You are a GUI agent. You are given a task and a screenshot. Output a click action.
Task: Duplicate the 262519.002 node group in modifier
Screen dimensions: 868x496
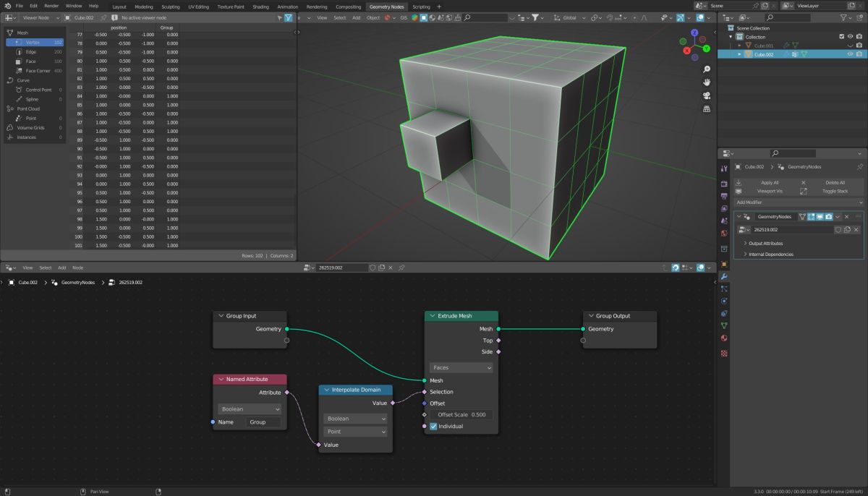tap(847, 229)
